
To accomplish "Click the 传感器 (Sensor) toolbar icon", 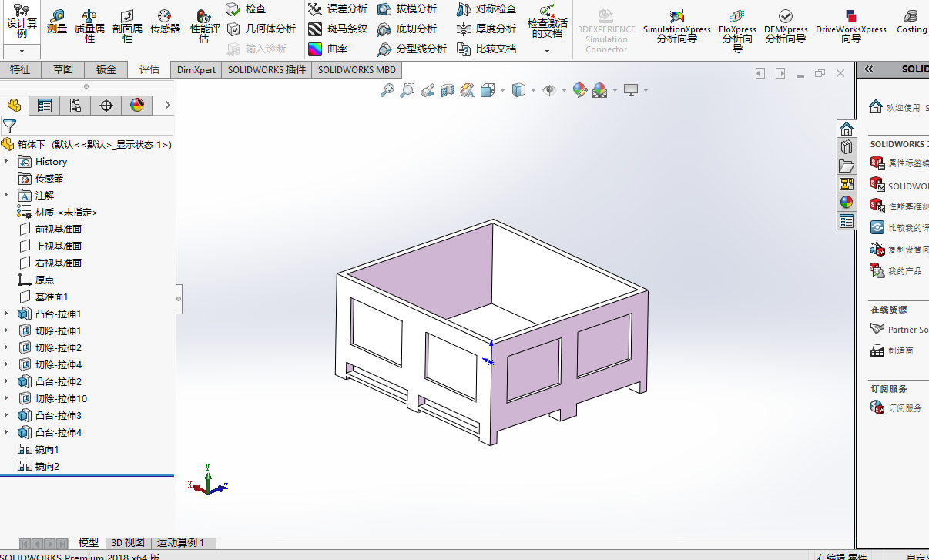I will [x=165, y=21].
